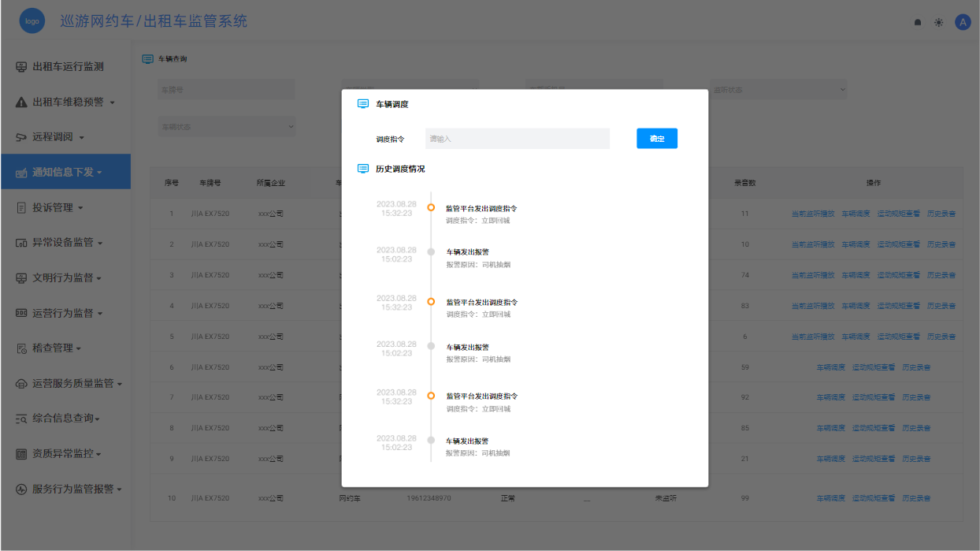Click the 确定 button in dialog
Image resolution: width=980 pixels, height=551 pixels.
click(656, 139)
